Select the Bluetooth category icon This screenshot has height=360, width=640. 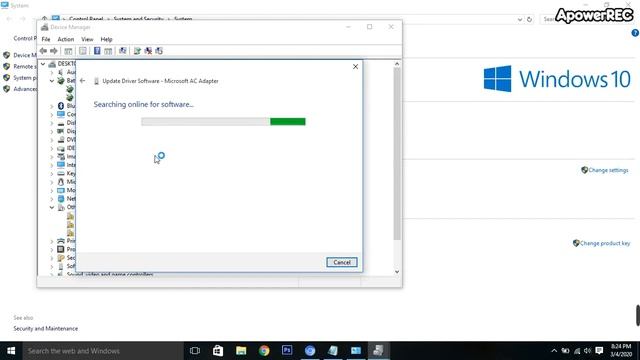click(x=61, y=106)
